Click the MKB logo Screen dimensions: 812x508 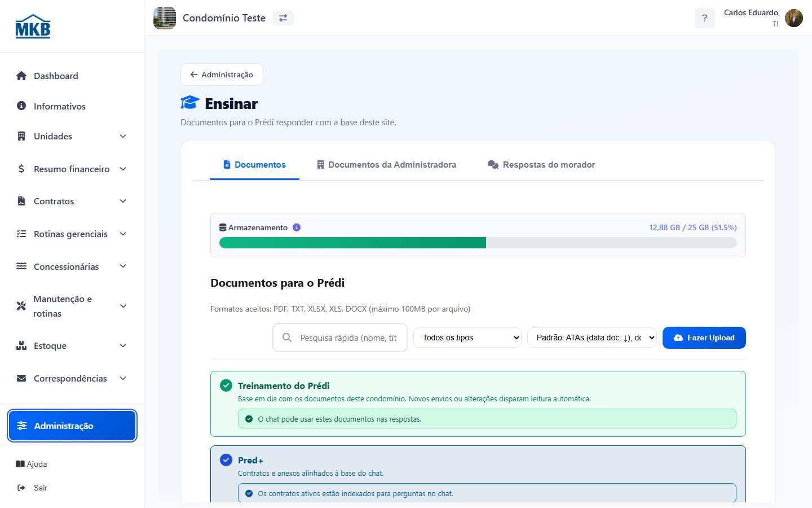[33, 26]
